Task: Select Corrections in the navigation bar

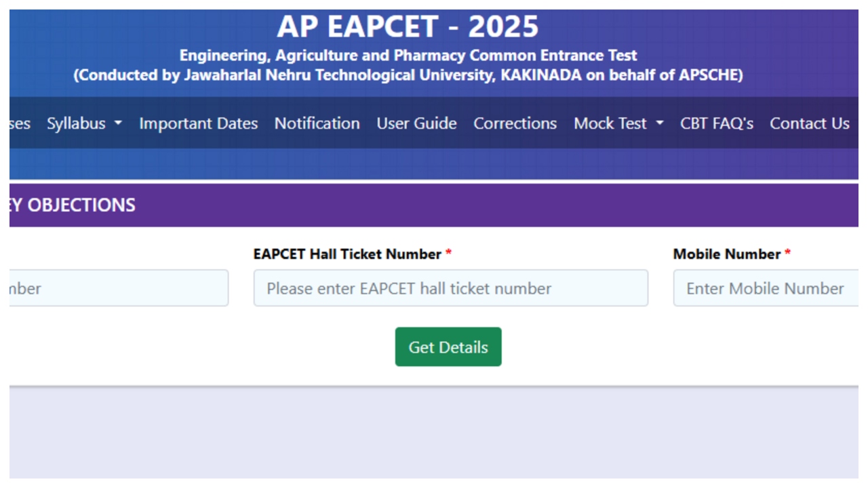Action: point(515,123)
